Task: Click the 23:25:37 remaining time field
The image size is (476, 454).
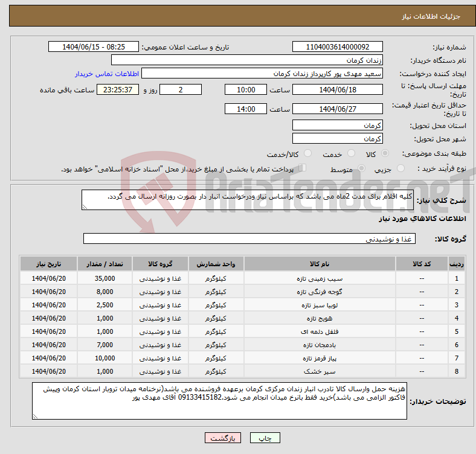Action: [119, 89]
